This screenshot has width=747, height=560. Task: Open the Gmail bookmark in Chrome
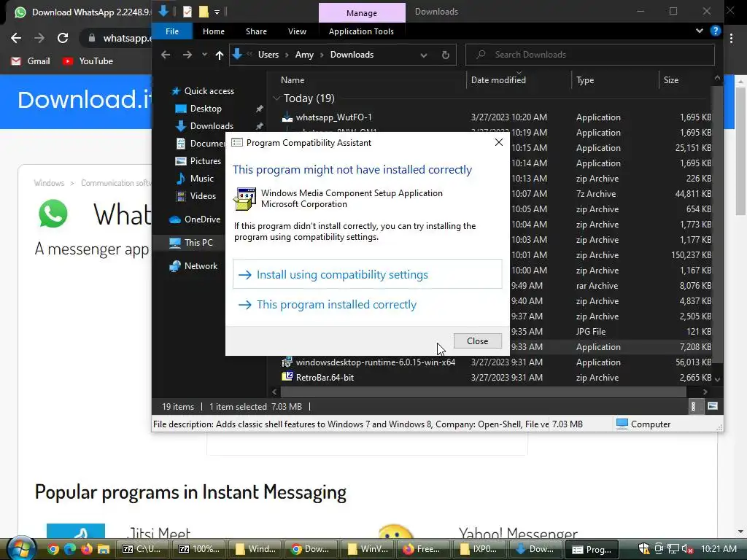pyautogui.click(x=31, y=61)
